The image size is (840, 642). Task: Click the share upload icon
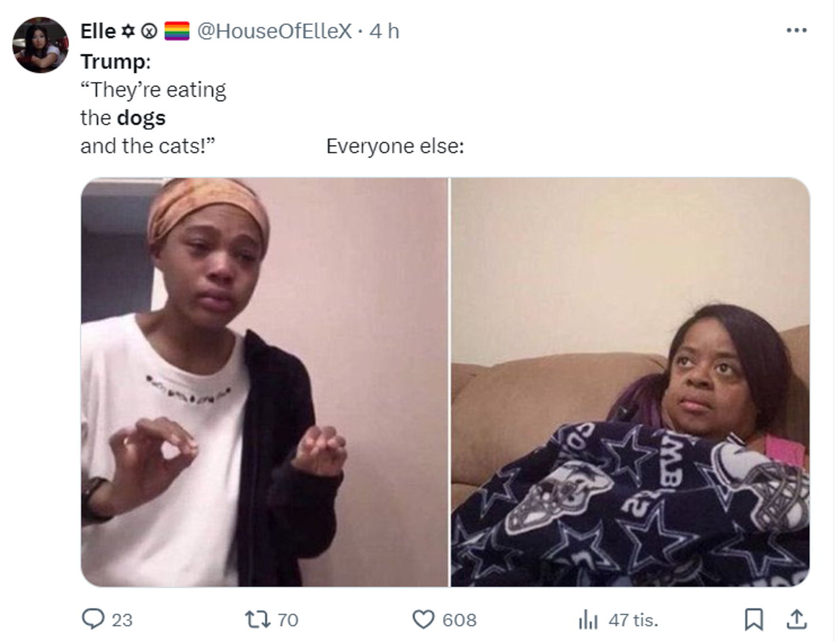tap(797, 619)
